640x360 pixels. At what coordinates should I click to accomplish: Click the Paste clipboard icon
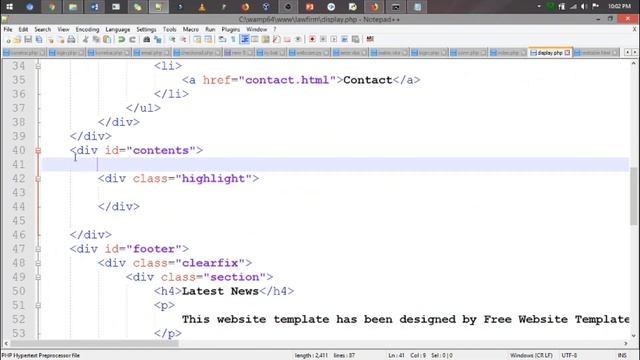(107, 40)
